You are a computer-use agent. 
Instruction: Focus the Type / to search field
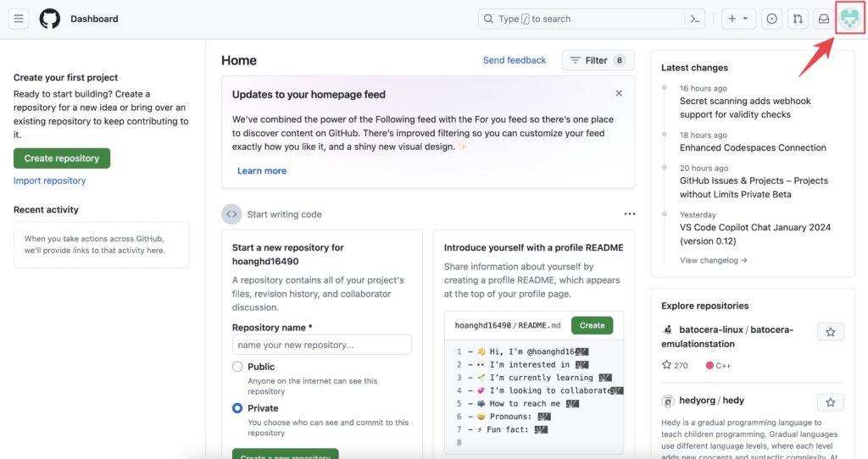(x=591, y=19)
